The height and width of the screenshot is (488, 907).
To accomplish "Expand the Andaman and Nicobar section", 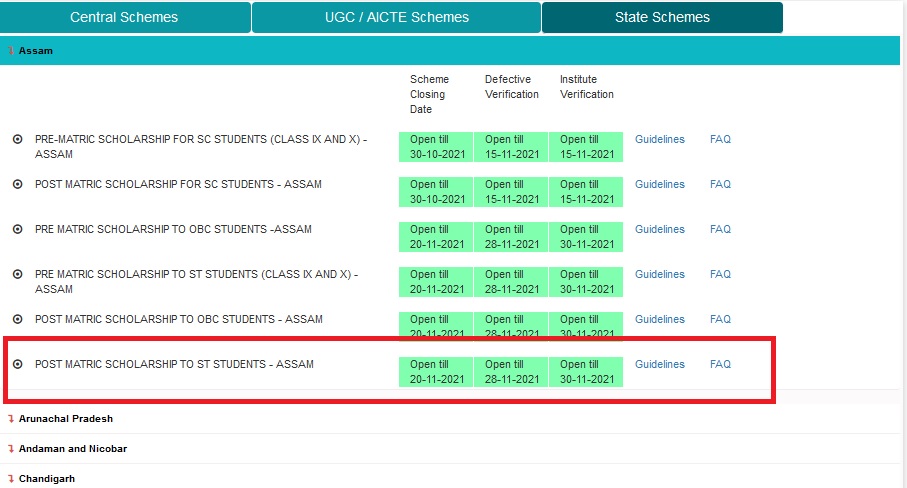I will [73, 449].
